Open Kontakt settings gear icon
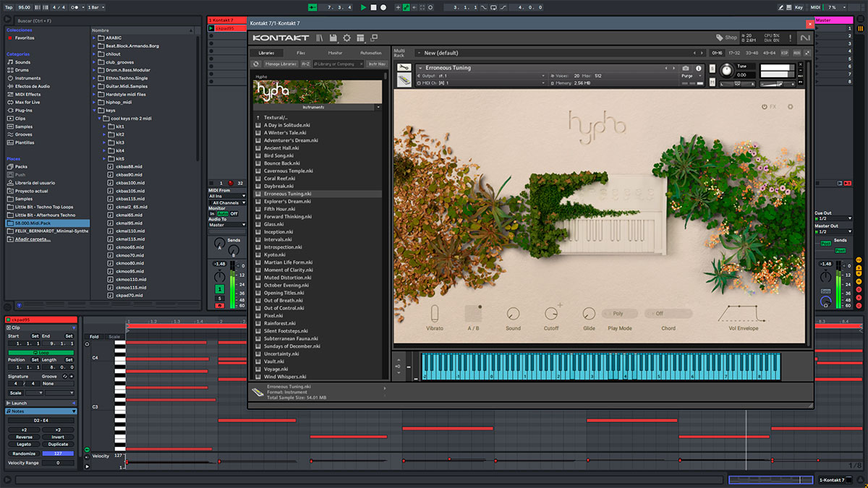Viewport: 868px width, 488px height. [x=346, y=38]
